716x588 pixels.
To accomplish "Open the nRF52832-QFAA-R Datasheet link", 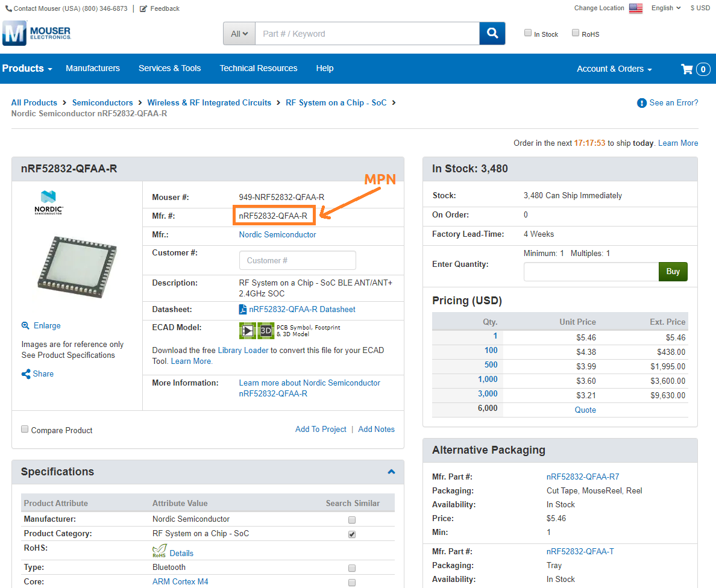I will point(303,310).
